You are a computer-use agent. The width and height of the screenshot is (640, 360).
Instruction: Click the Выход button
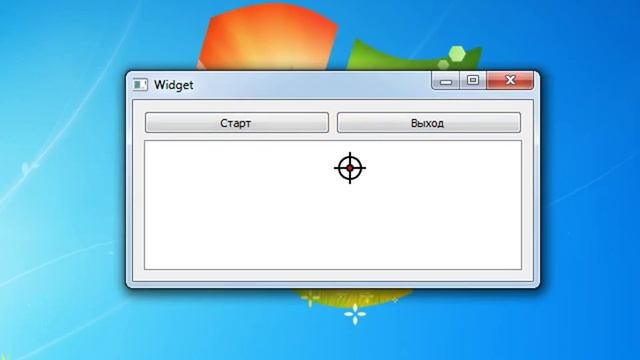coord(429,123)
